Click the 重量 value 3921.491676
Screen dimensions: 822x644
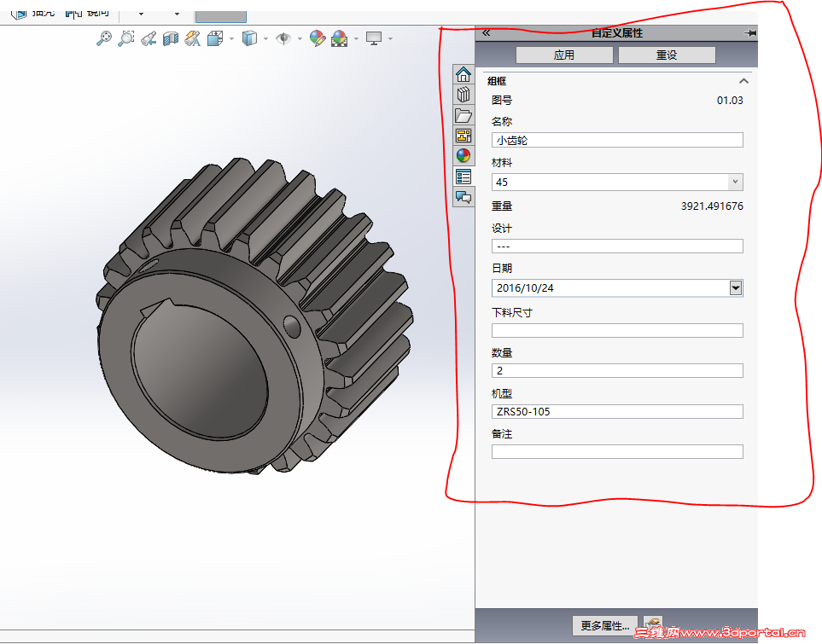(712, 206)
